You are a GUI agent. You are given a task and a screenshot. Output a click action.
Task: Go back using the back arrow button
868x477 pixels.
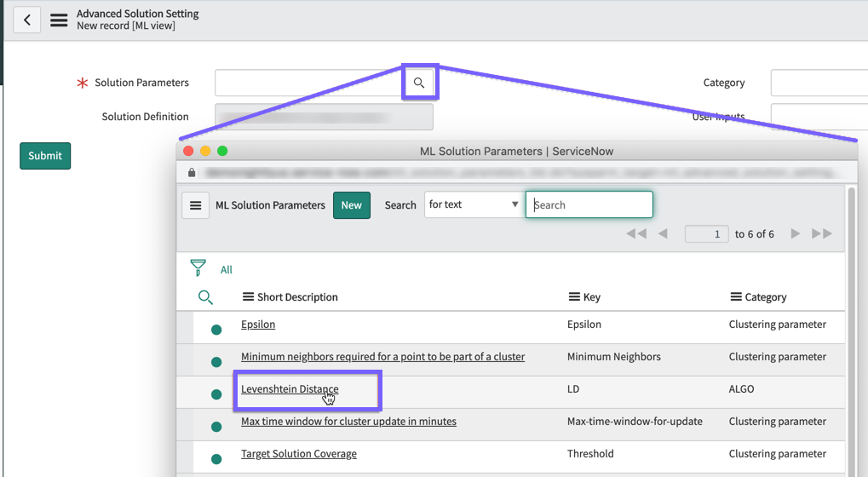pyautogui.click(x=26, y=20)
